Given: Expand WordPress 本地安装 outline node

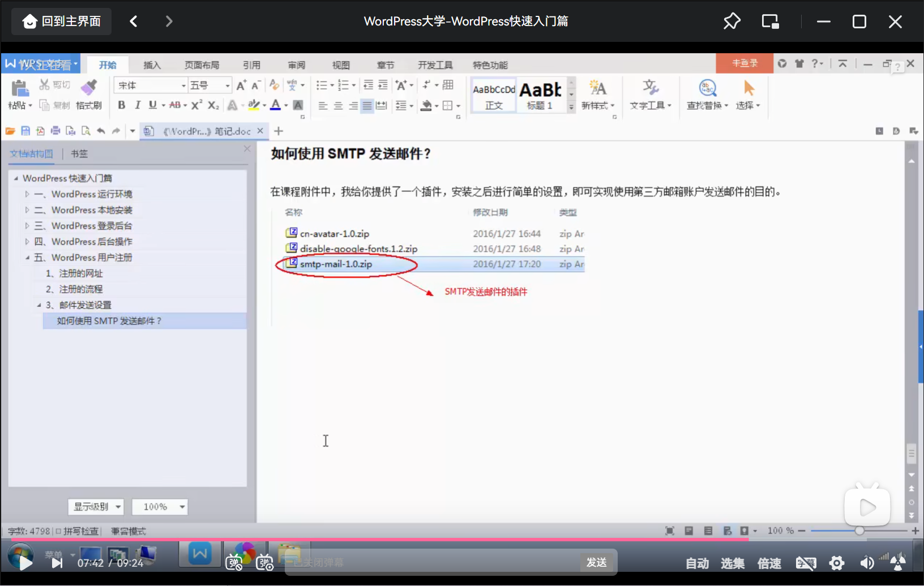Looking at the screenshot, I should (x=27, y=210).
